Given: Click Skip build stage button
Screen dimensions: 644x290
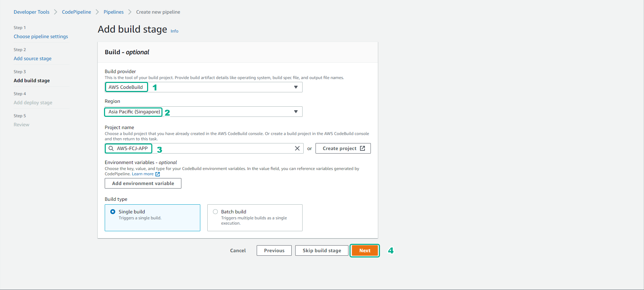Looking at the screenshot, I should click(x=322, y=250).
